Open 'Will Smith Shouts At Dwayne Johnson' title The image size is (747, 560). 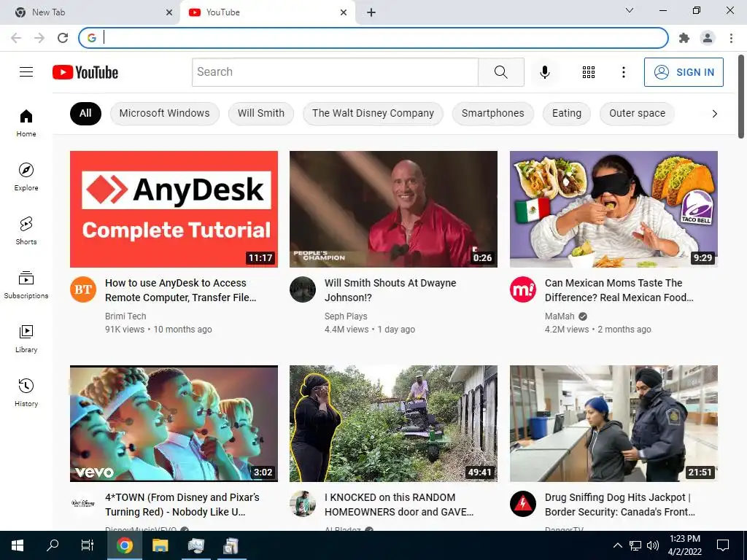pyautogui.click(x=390, y=290)
